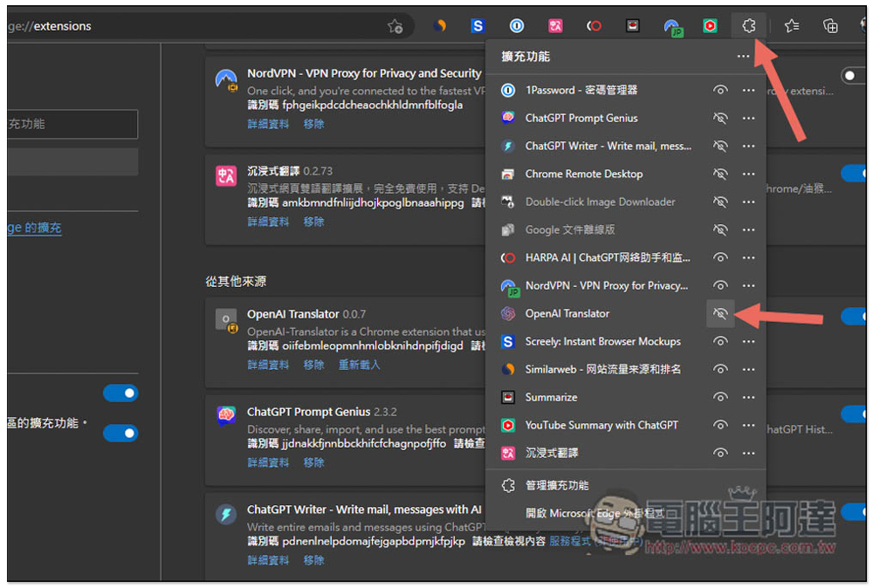Open more actions for Summarize row
873x588 pixels.
pyautogui.click(x=749, y=397)
